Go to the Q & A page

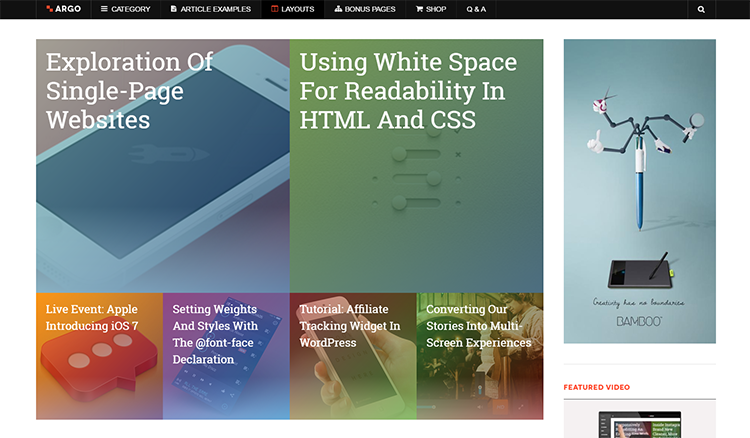(x=476, y=9)
